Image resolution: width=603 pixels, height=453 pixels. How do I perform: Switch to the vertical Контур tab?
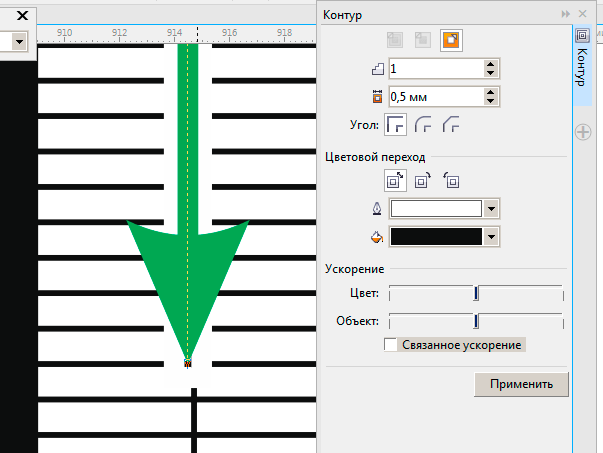(x=582, y=66)
